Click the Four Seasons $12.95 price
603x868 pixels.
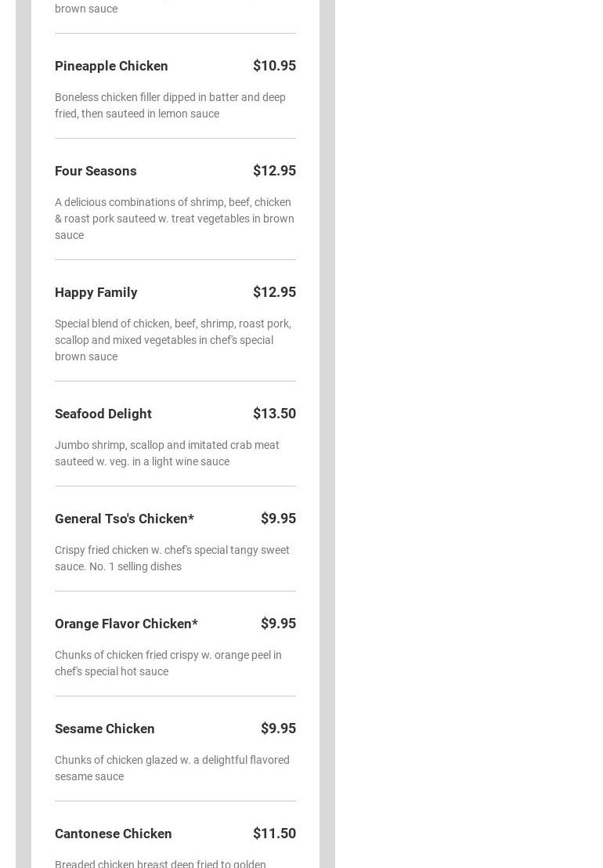point(274,171)
